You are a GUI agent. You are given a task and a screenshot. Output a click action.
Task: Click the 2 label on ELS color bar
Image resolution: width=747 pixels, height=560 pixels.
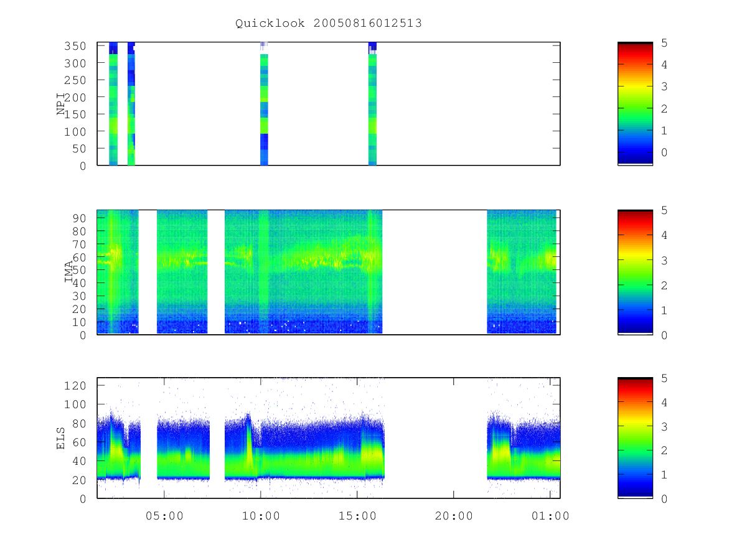pyautogui.click(x=664, y=450)
